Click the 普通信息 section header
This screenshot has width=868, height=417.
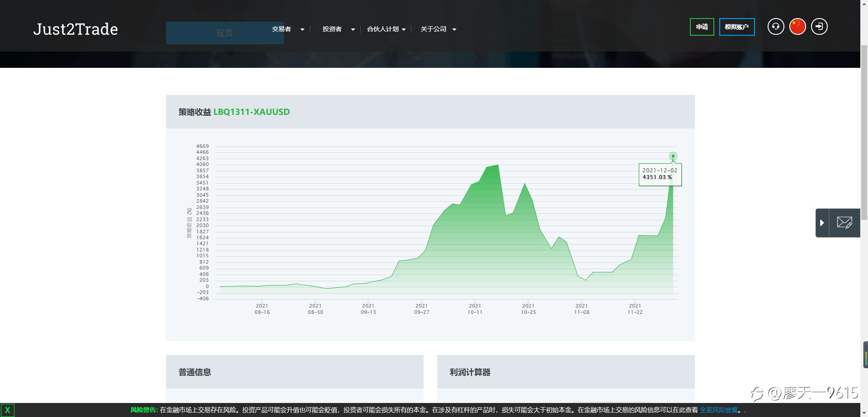pyautogui.click(x=195, y=372)
